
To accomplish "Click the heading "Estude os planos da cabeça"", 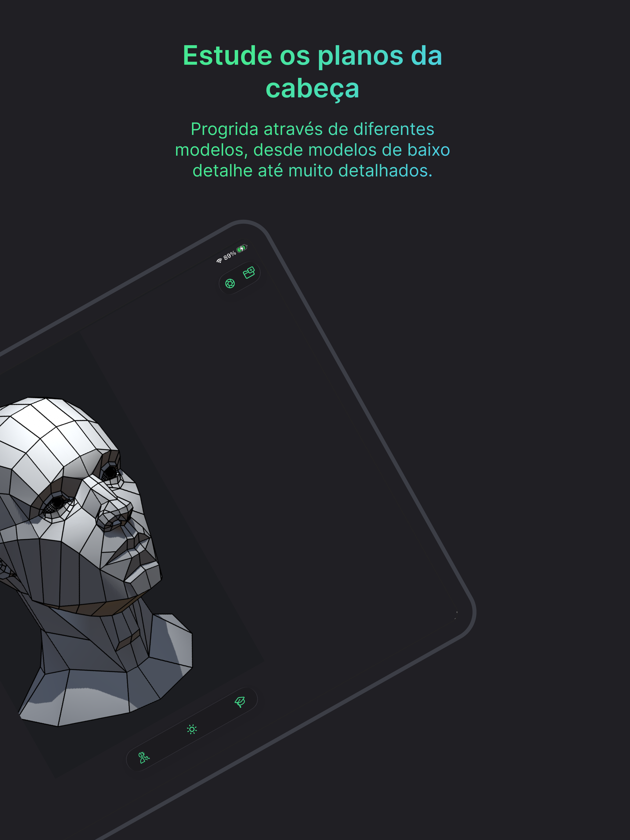I will click(x=313, y=72).
